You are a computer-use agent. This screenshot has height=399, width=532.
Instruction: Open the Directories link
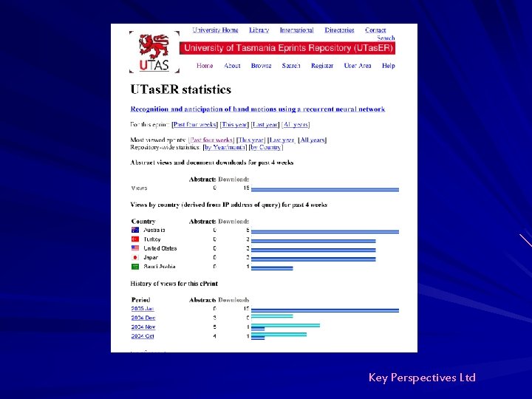(x=339, y=30)
